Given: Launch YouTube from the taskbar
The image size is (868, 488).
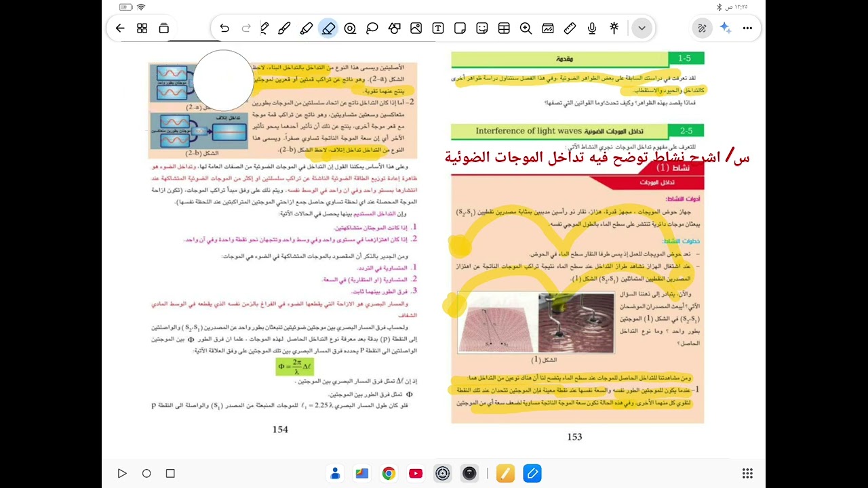Looking at the screenshot, I should point(416,474).
